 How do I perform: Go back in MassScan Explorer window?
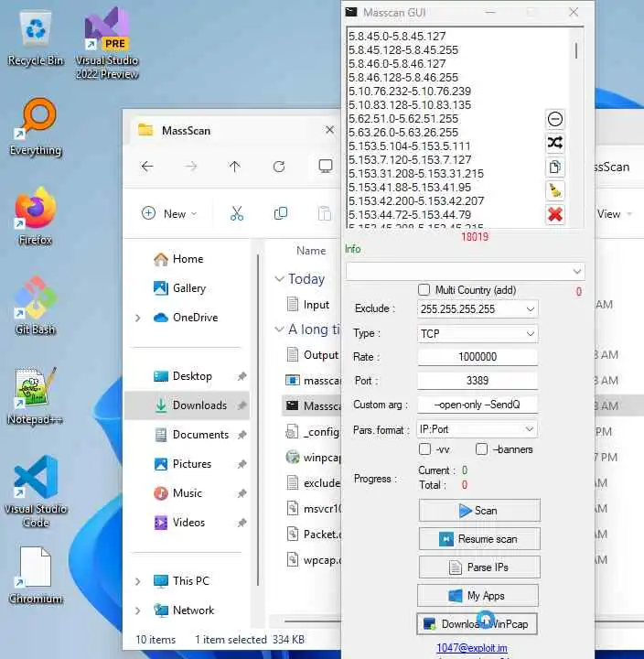(147, 167)
